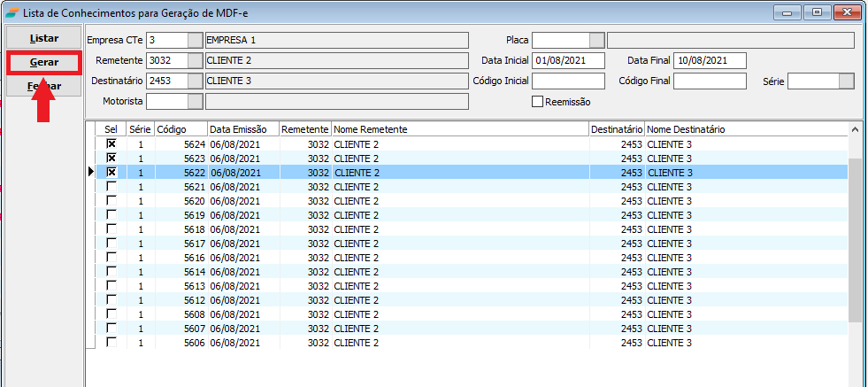Open the Placa lookup button
Image resolution: width=868 pixels, height=387 pixels.
tap(597, 40)
